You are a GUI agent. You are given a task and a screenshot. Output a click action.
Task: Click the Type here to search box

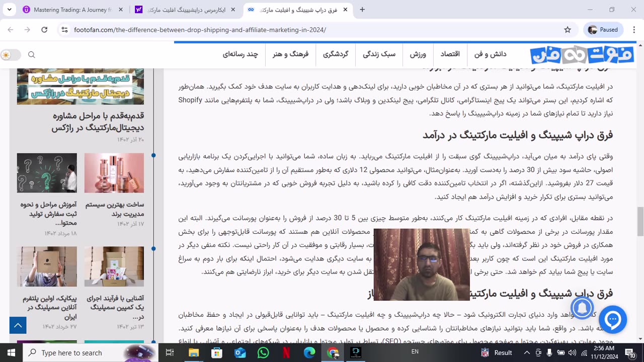(91, 352)
